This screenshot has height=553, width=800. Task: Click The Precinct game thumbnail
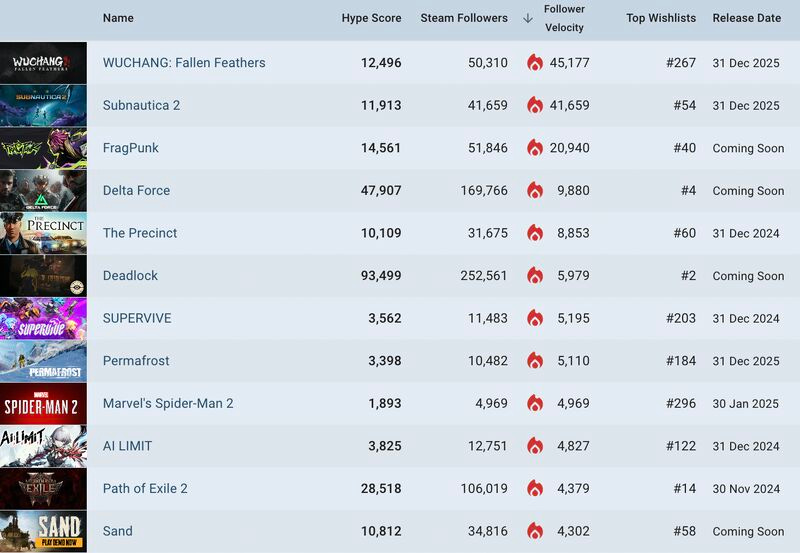coord(43,233)
